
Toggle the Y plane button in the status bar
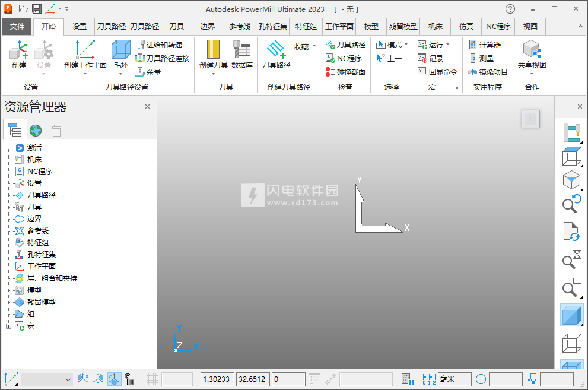point(98,379)
